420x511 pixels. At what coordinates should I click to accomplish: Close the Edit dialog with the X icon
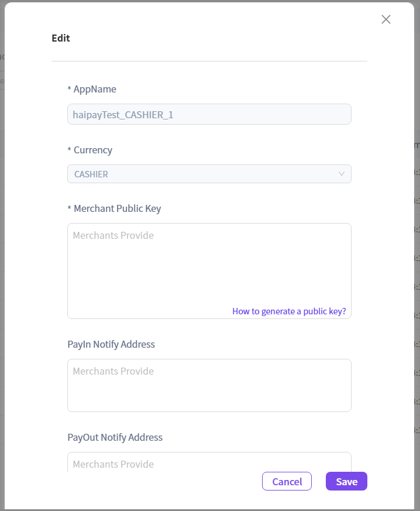click(386, 19)
